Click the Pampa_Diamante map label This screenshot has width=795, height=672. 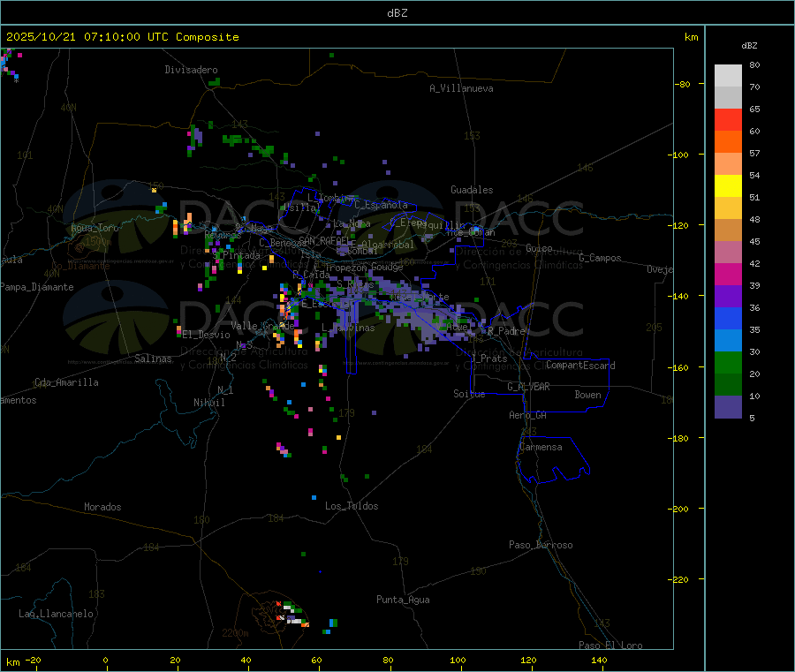pyautogui.click(x=37, y=287)
